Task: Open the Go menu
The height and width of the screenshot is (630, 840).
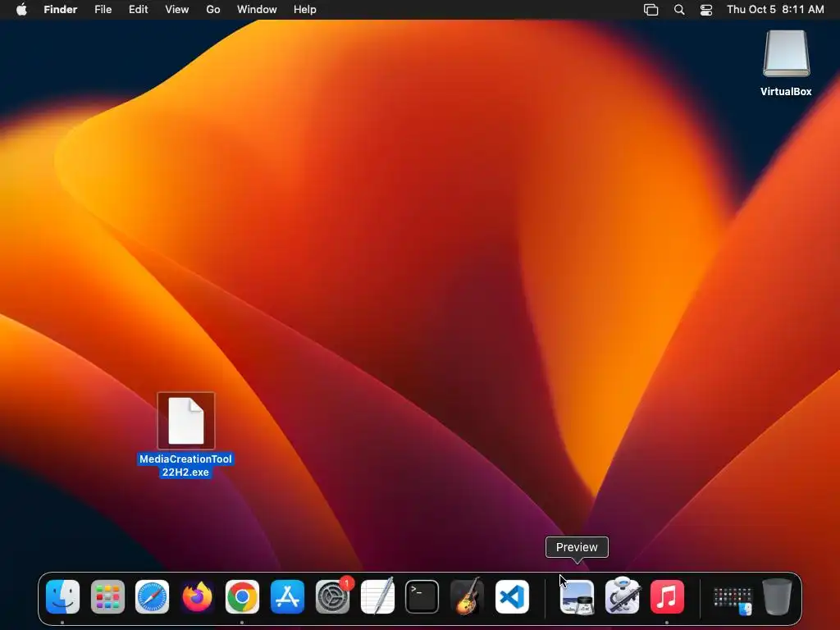Action: click(x=213, y=10)
